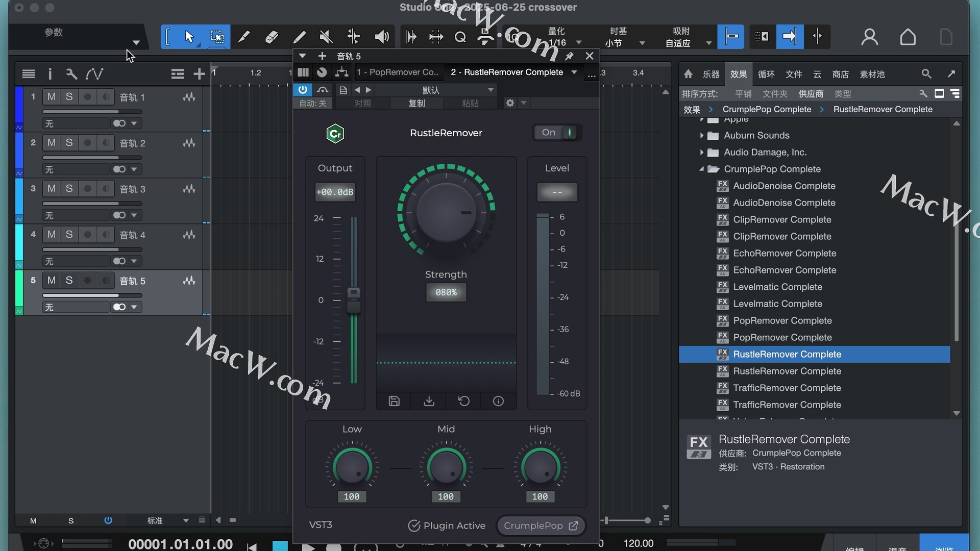Toggle Snap button in toolbar

pyautogui.click(x=731, y=37)
